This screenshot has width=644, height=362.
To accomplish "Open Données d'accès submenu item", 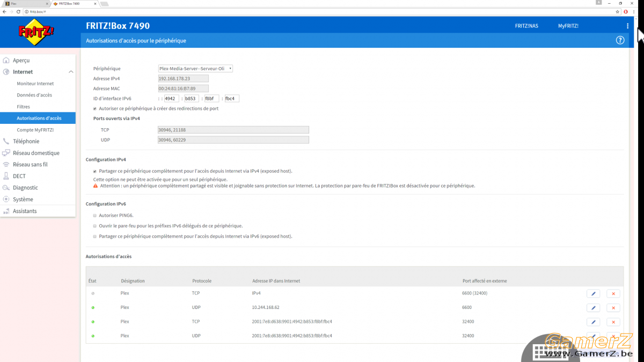I will 34,95.
